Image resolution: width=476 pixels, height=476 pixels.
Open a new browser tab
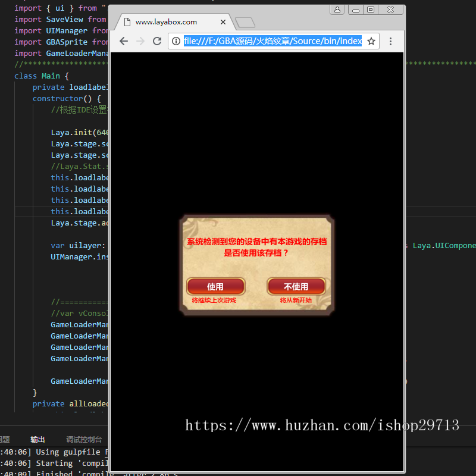click(245, 22)
